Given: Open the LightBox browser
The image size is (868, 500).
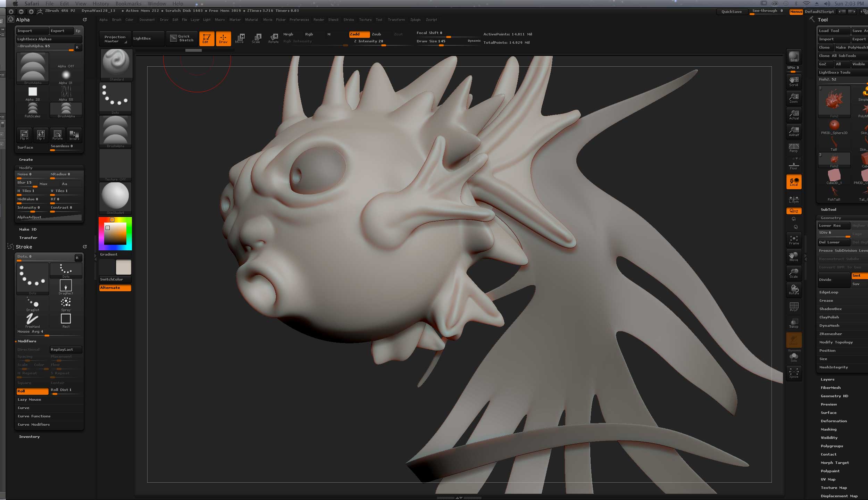Looking at the screenshot, I should coord(148,38).
